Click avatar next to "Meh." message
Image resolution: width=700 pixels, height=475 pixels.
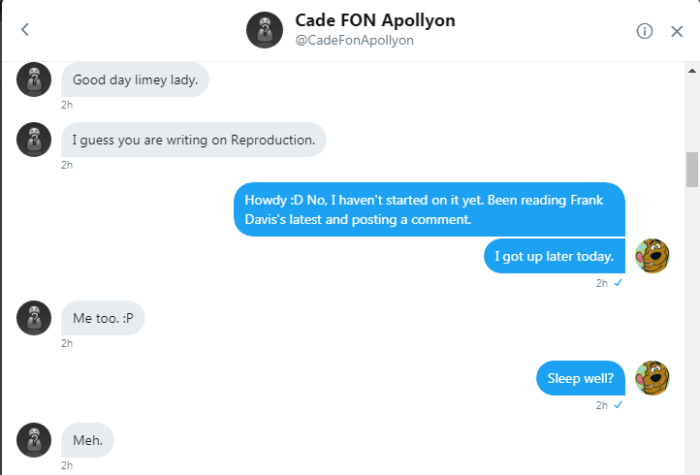pyautogui.click(x=34, y=439)
